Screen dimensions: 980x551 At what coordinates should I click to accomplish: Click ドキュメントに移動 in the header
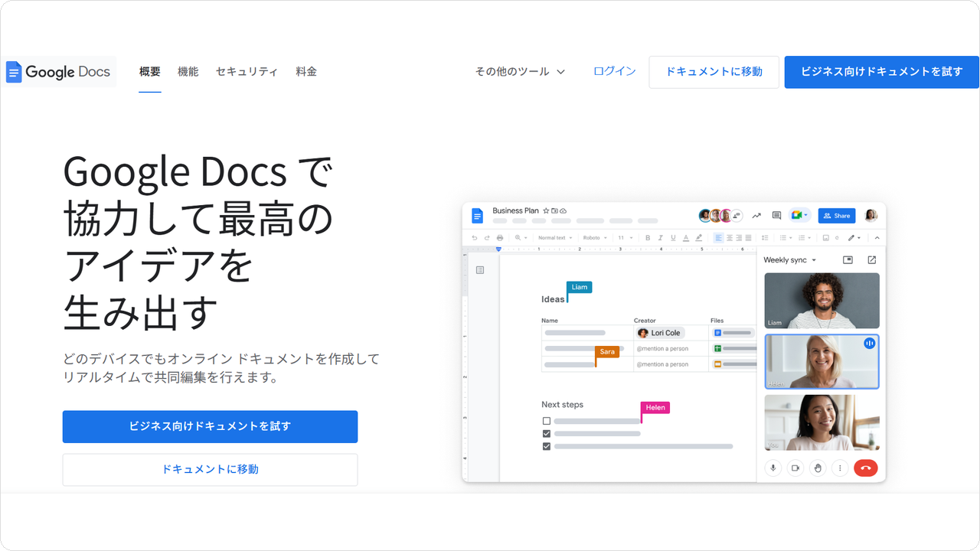tap(714, 72)
